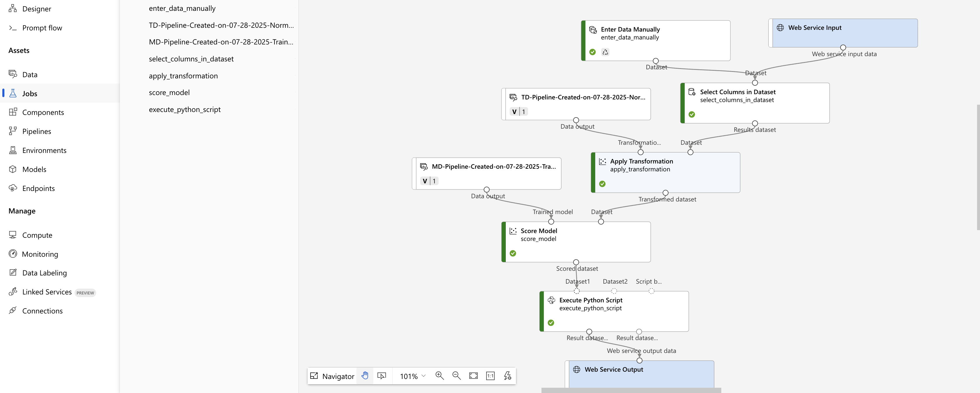980x393 pixels.
Task: Click the Data Labeling icon
Action: click(x=13, y=273)
